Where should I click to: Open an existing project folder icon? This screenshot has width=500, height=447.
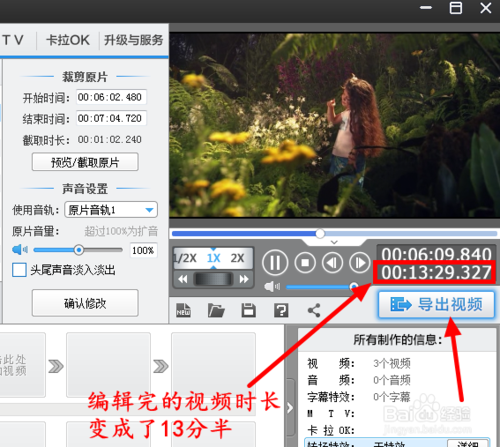point(216,310)
